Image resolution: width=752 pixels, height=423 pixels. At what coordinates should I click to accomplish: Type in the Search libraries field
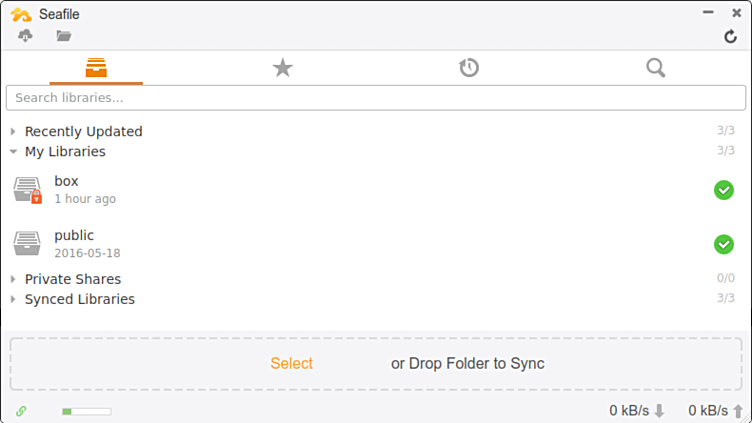(x=375, y=98)
